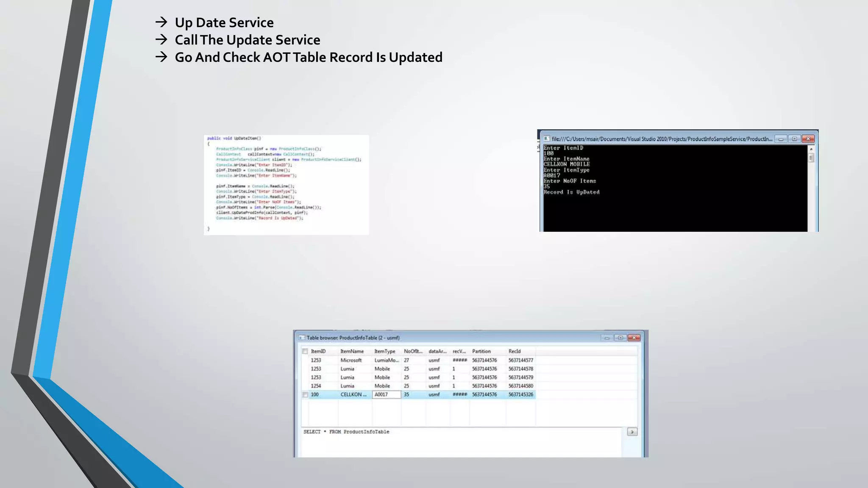Screen dimensions: 868x488
Task: Click the recV... column header
Action: pyautogui.click(x=459, y=351)
